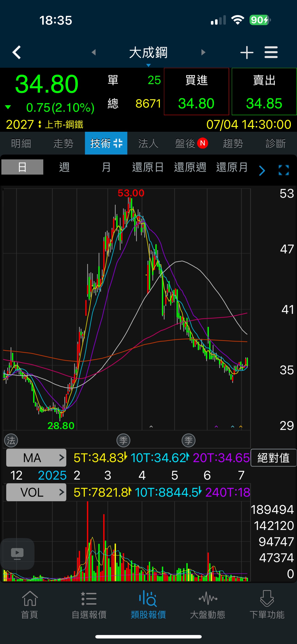Toggle the 絕對值 absolute value button
The width and height of the screenshot is (297, 644).
(274, 458)
